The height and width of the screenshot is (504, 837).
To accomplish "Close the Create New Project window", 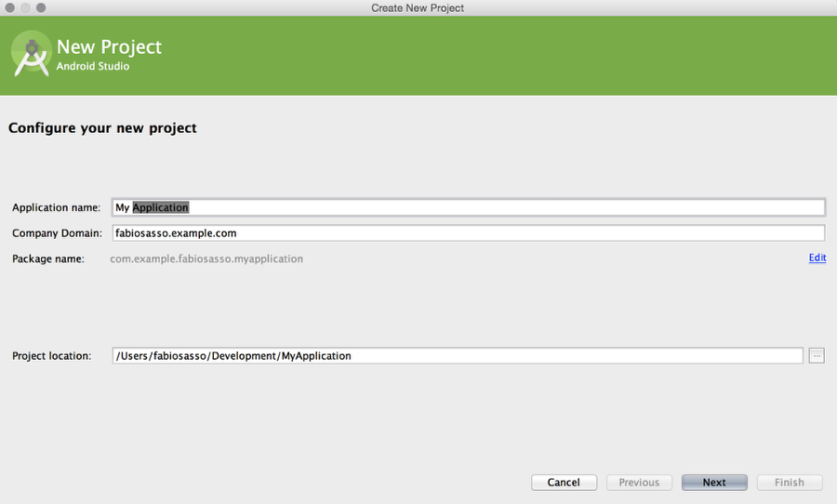I will pos(9,7).
